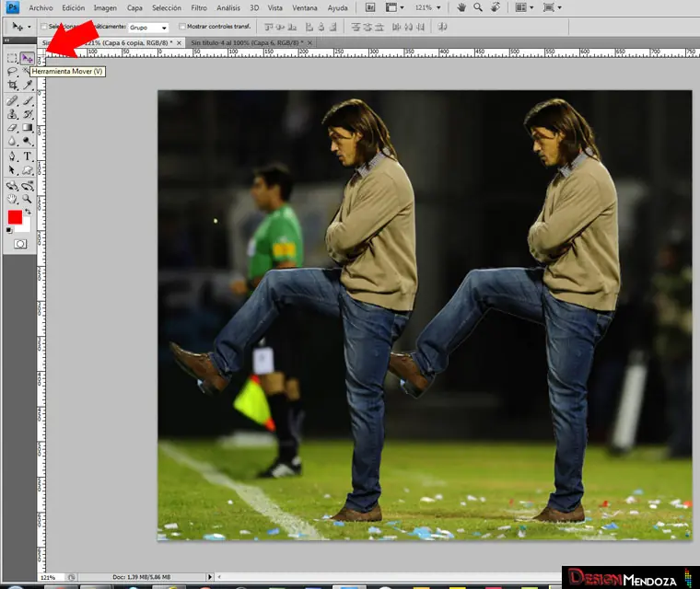Open the view extras dropdown
This screenshot has width=700, height=589.
click(x=394, y=7)
